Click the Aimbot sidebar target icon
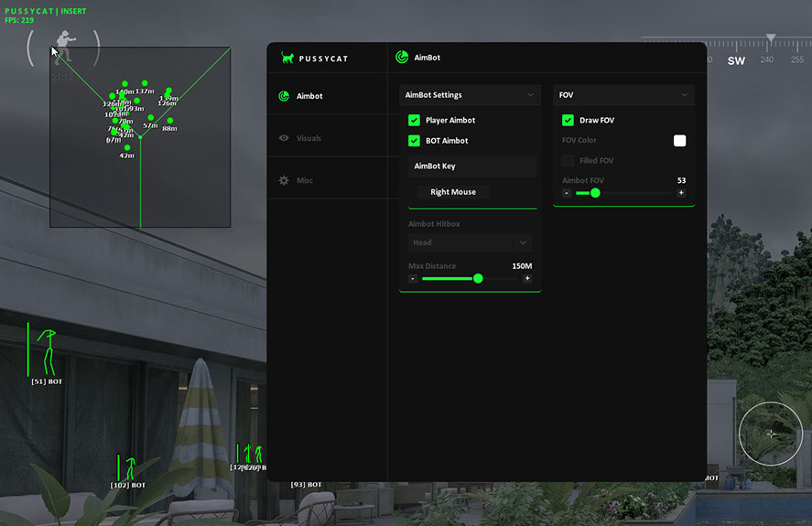The width and height of the screenshot is (812, 526). tap(284, 96)
